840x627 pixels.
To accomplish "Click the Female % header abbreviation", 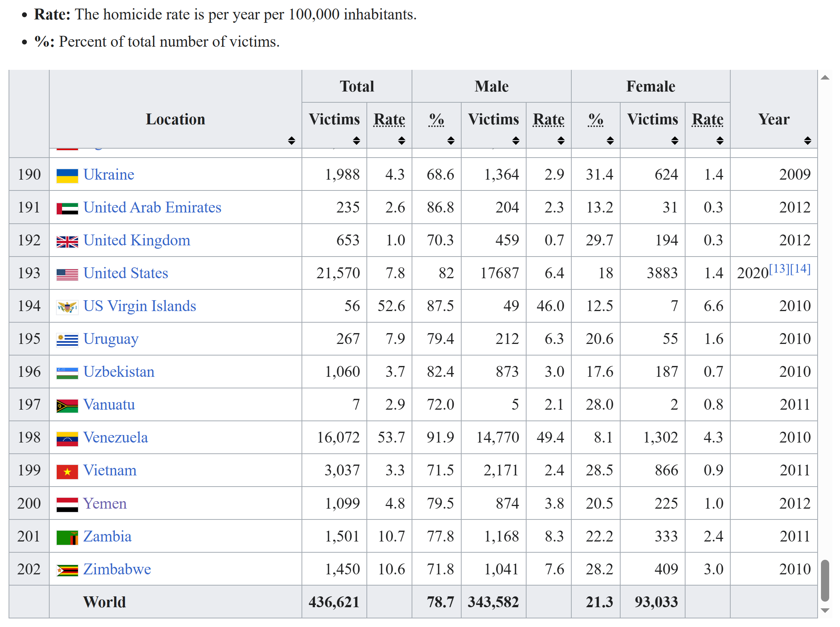I will pyautogui.click(x=596, y=119).
